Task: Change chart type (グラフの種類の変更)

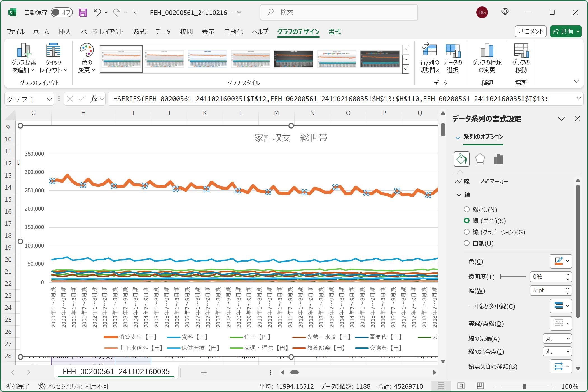Action: (x=487, y=58)
